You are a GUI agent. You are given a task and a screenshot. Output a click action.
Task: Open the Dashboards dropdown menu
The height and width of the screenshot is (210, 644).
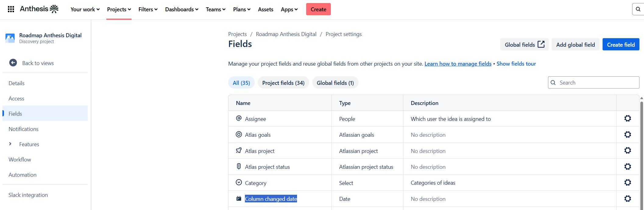[182, 9]
